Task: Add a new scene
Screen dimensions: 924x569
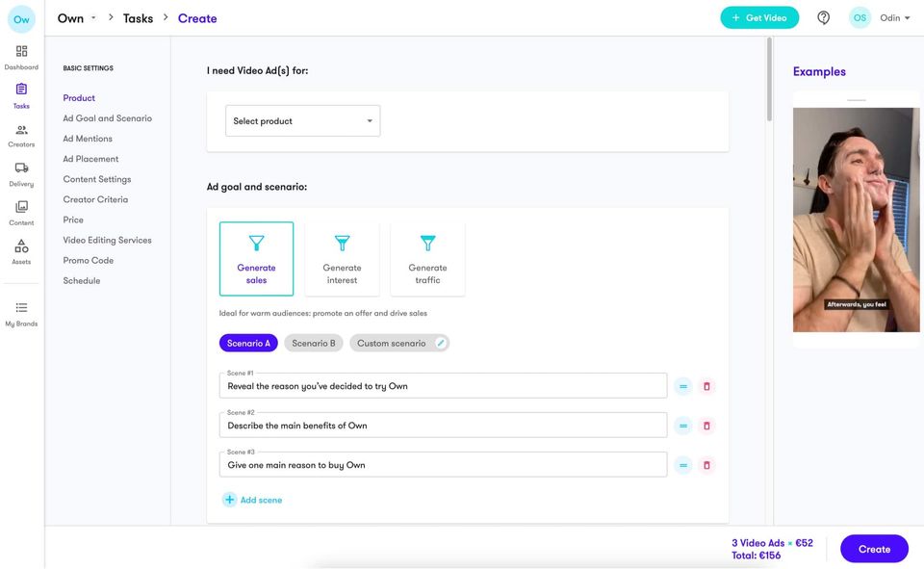Action: [x=252, y=500]
